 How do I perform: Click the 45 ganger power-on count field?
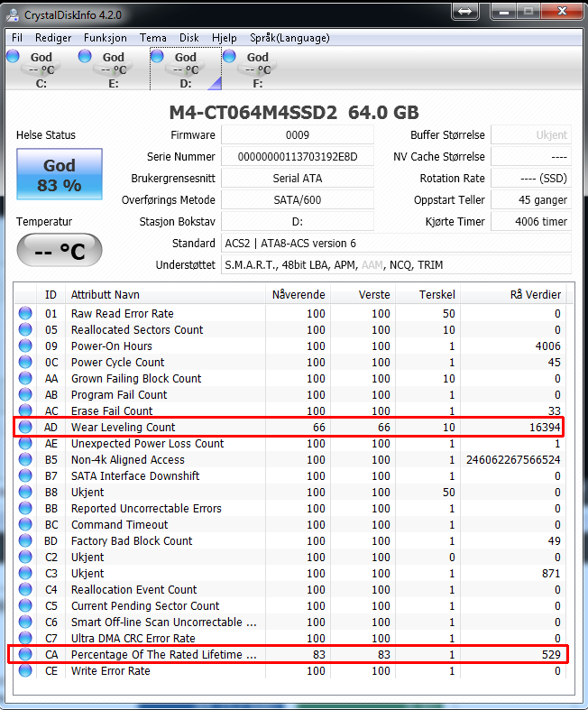[x=531, y=199]
